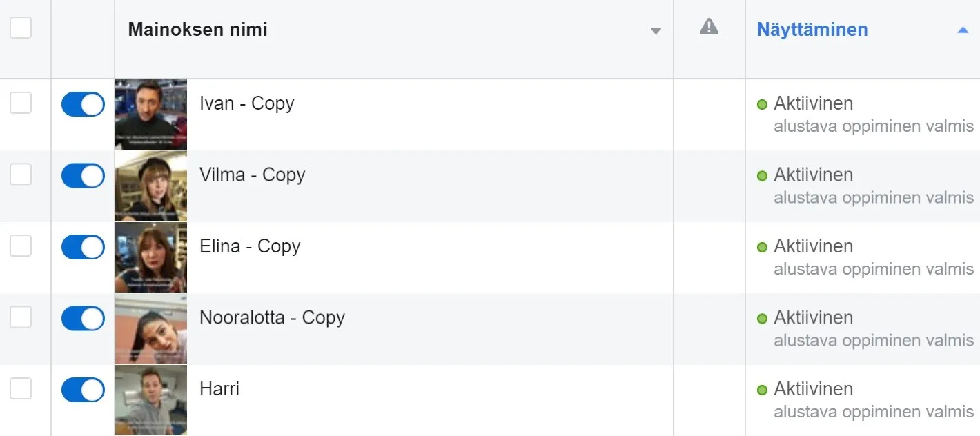This screenshot has width=980, height=436.
Task: Open the Nooralotta - Copy ad name
Action: point(272,317)
